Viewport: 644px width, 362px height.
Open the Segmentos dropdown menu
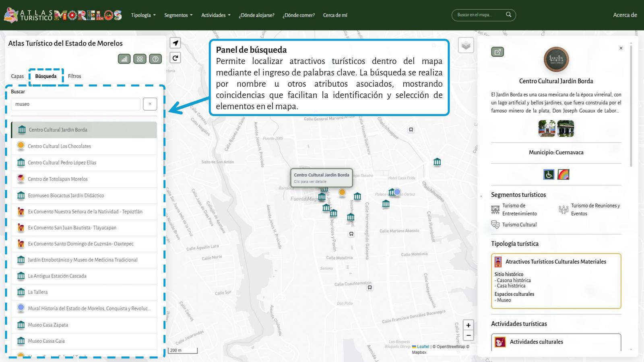[178, 15]
